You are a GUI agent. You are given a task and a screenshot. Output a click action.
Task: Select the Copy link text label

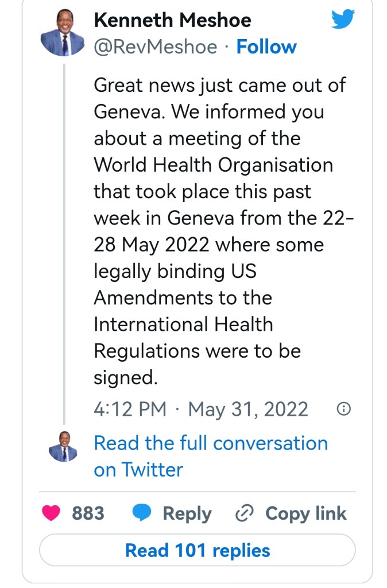click(305, 513)
